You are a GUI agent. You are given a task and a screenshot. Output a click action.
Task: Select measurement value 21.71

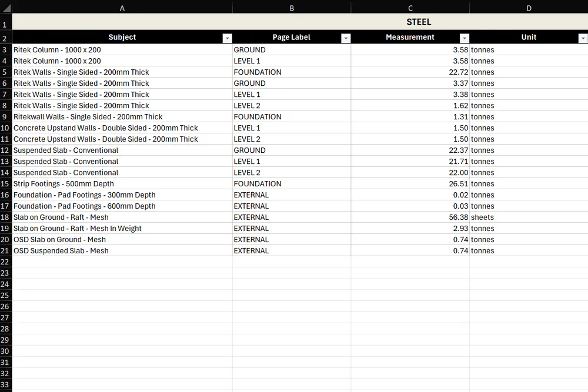(410, 162)
